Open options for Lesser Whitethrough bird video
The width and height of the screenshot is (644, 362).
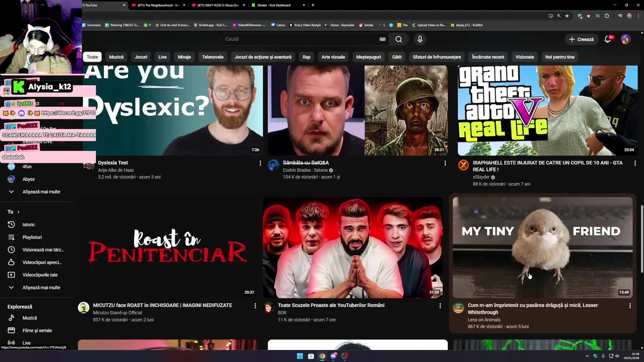[x=630, y=306]
